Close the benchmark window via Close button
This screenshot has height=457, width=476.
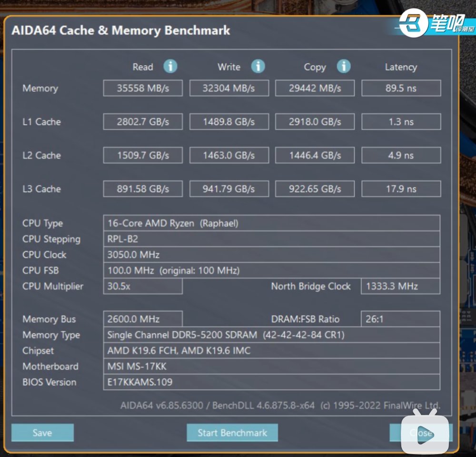pos(421,432)
